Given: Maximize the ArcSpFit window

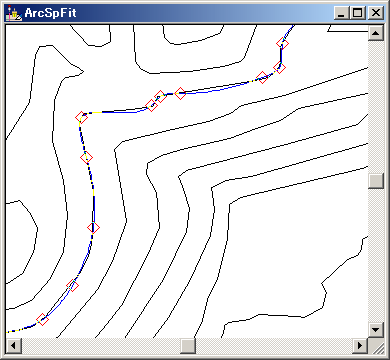Looking at the screenshot, I should (x=358, y=13).
